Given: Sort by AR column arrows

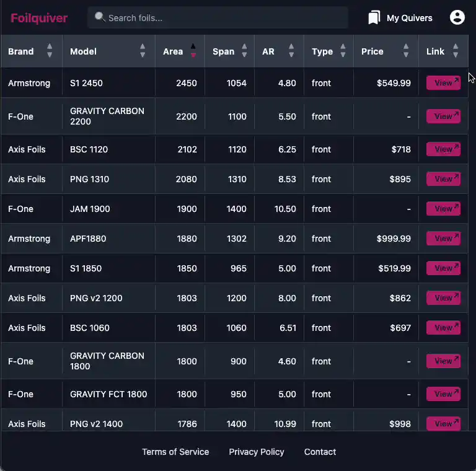Looking at the screenshot, I should click(291, 51).
